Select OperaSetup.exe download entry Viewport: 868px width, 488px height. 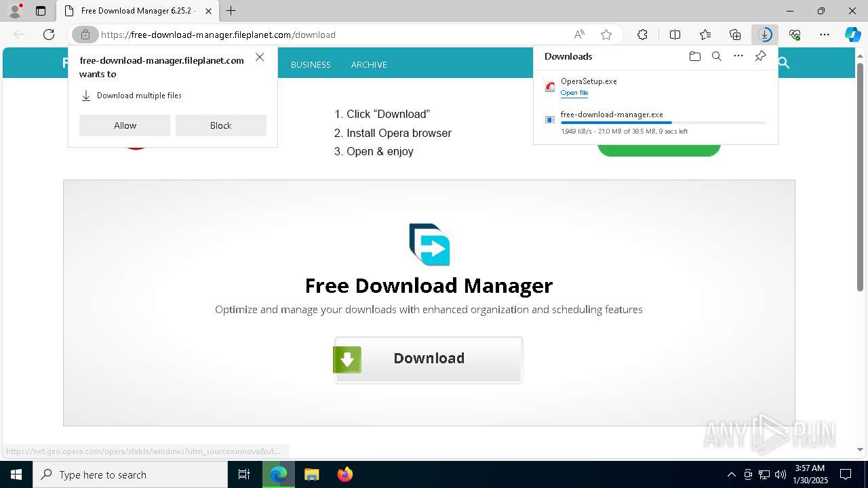(x=656, y=87)
